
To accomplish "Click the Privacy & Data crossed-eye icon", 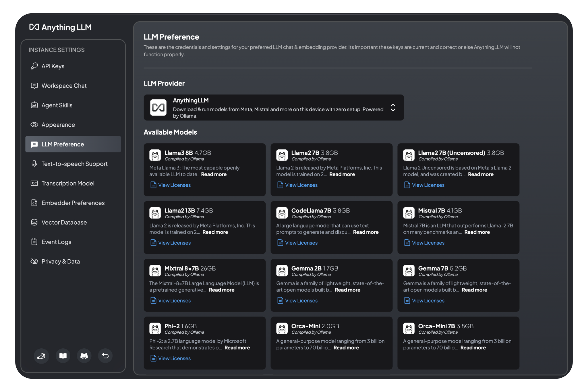I will (34, 261).
